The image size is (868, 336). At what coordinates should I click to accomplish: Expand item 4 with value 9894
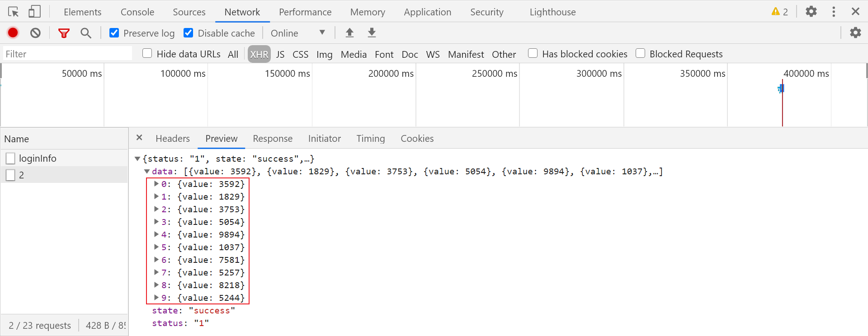pos(156,234)
